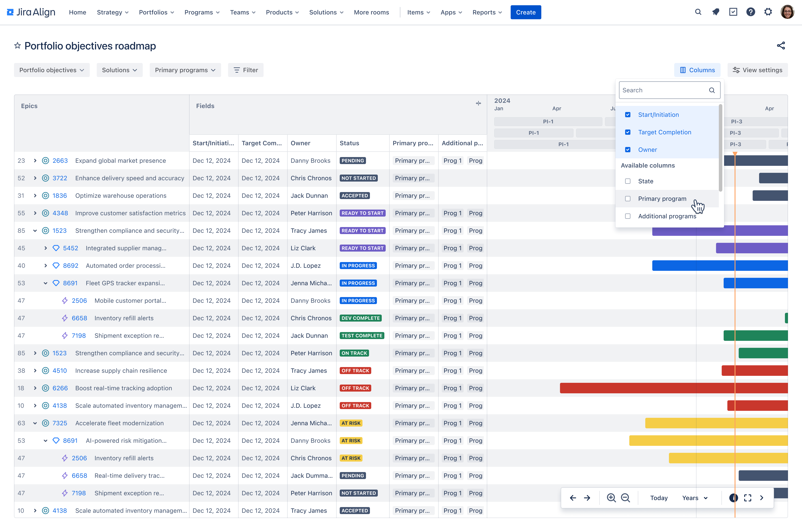Open epic link 8691 Fleet GPS tracker
802x532 pixels.
[70, 283]
